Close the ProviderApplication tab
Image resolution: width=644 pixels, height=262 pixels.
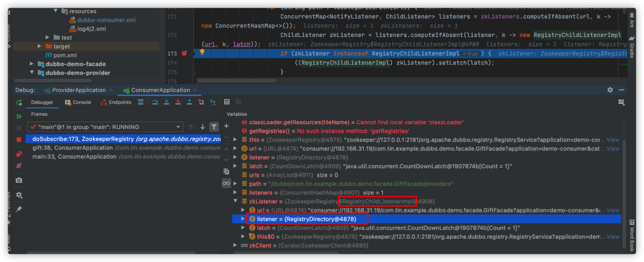pyautogui.click(x=111, y=90)
